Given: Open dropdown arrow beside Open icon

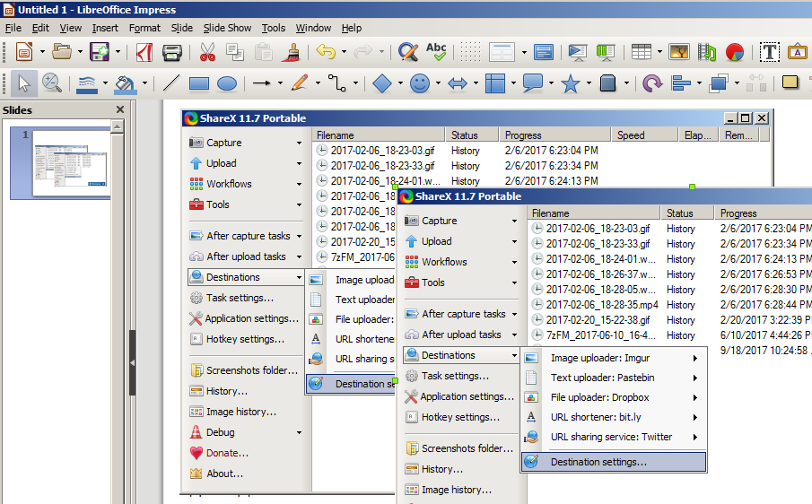Looking at the screenshot, I should pos(80,52).
